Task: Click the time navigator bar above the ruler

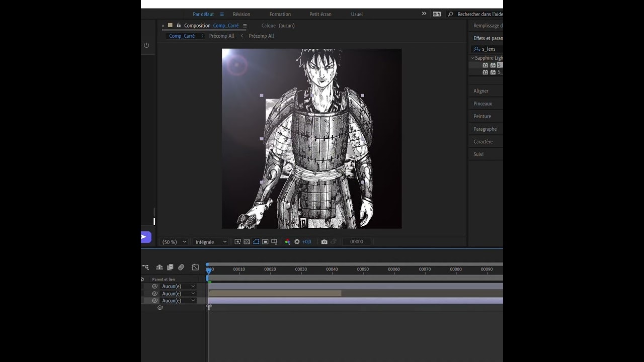Action: click(x=355, y=264)
